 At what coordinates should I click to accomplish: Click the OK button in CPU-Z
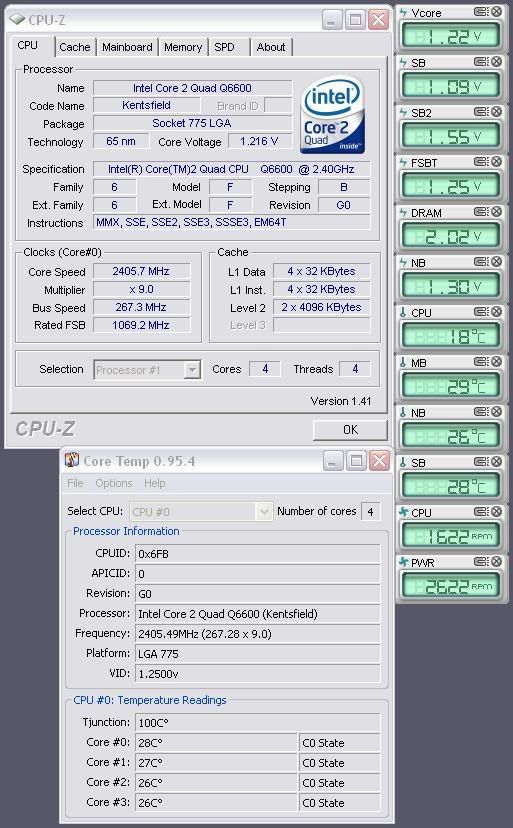click(350, 430)
